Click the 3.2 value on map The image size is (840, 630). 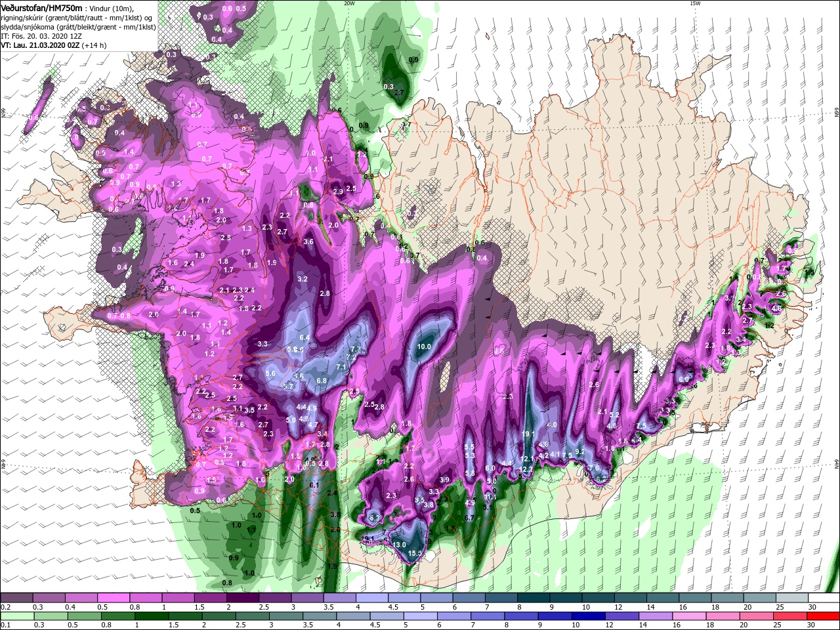pos(303,279)
